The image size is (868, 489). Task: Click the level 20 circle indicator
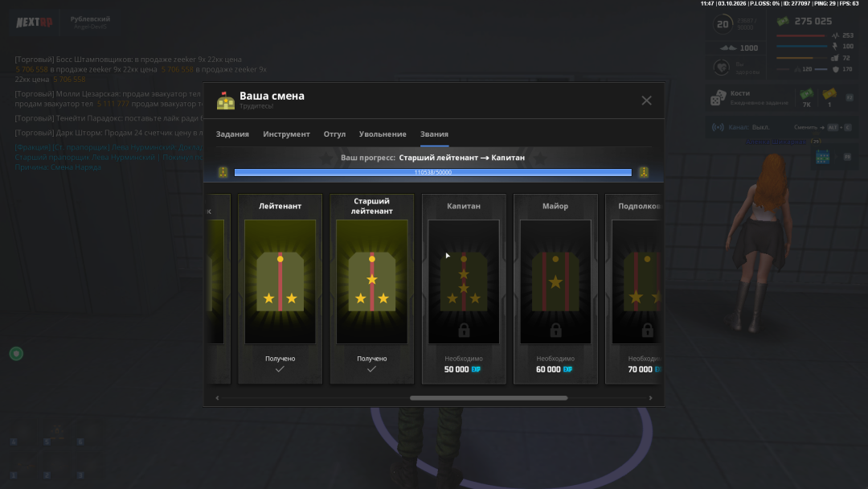tap(723, 24)
